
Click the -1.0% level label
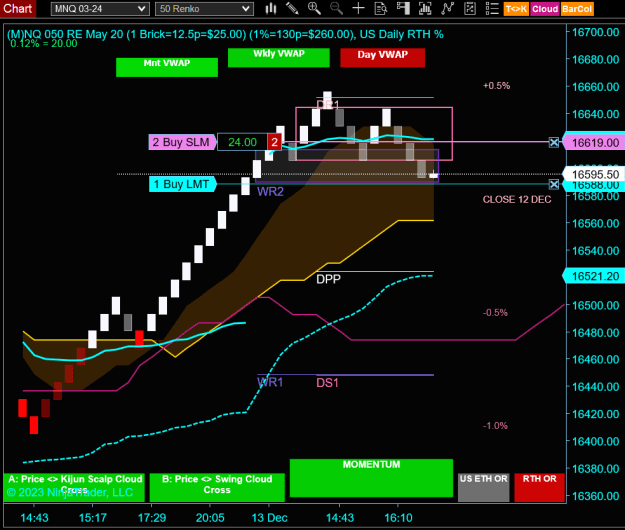495,426
